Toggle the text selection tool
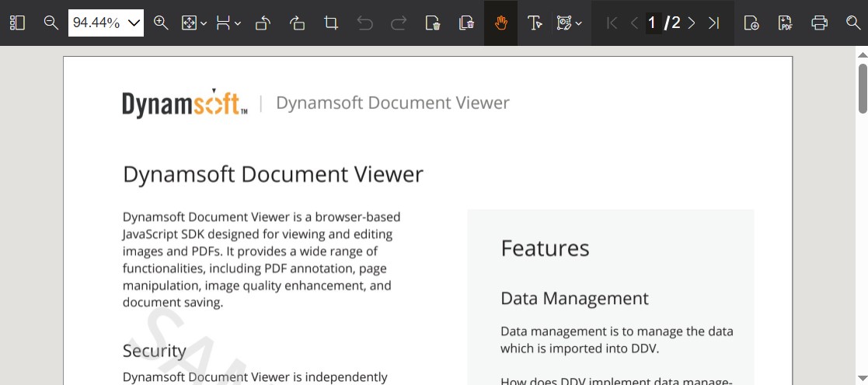The width and height of the screenshot is (868, 385). (535, 23)
